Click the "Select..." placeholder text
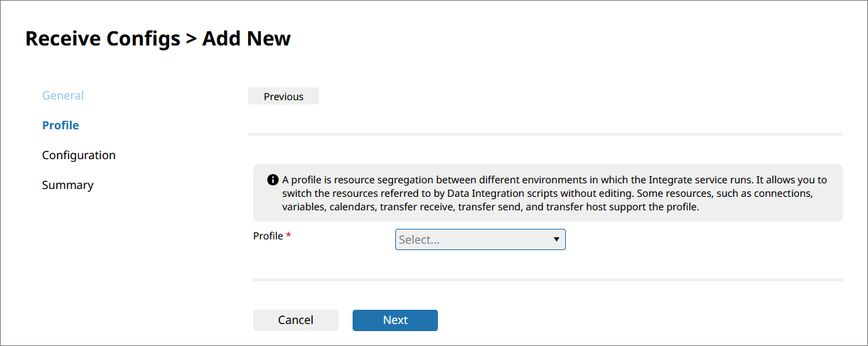Screen dimensions: 868x346 pyautogui.click(x=419, y=240)
